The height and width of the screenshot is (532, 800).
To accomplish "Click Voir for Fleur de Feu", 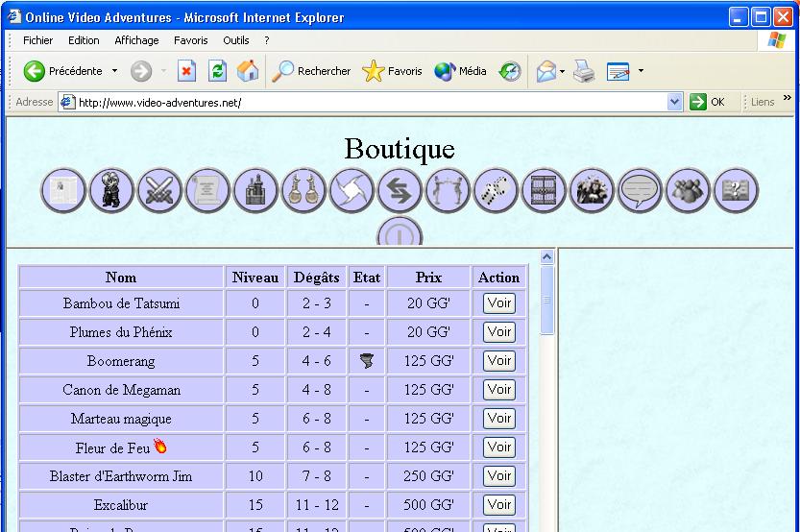I will click(499, 447).
